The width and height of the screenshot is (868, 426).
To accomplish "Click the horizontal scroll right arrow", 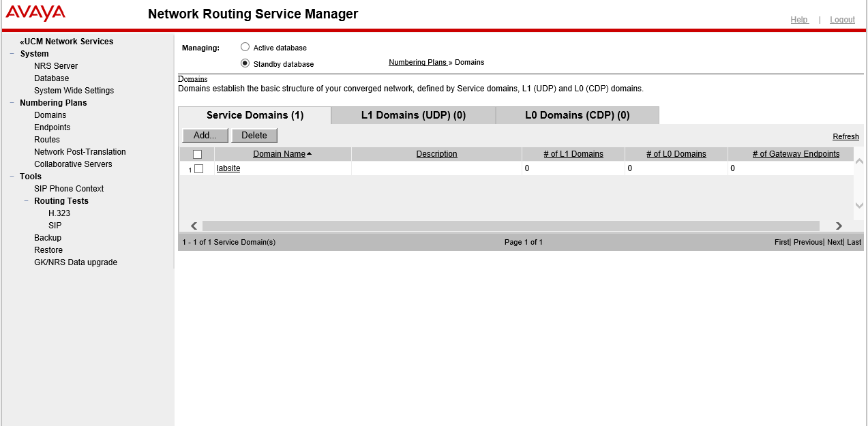I will coord(839,226).
